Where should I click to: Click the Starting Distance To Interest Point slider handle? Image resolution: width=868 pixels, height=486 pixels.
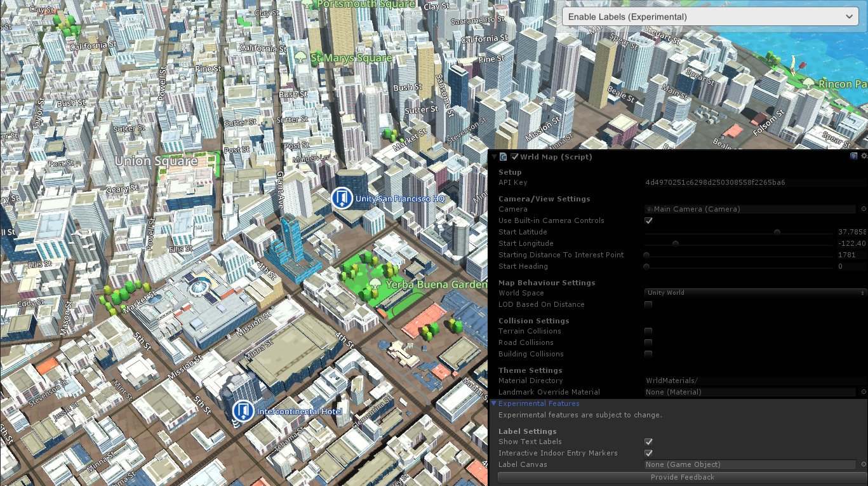(646, 255)
